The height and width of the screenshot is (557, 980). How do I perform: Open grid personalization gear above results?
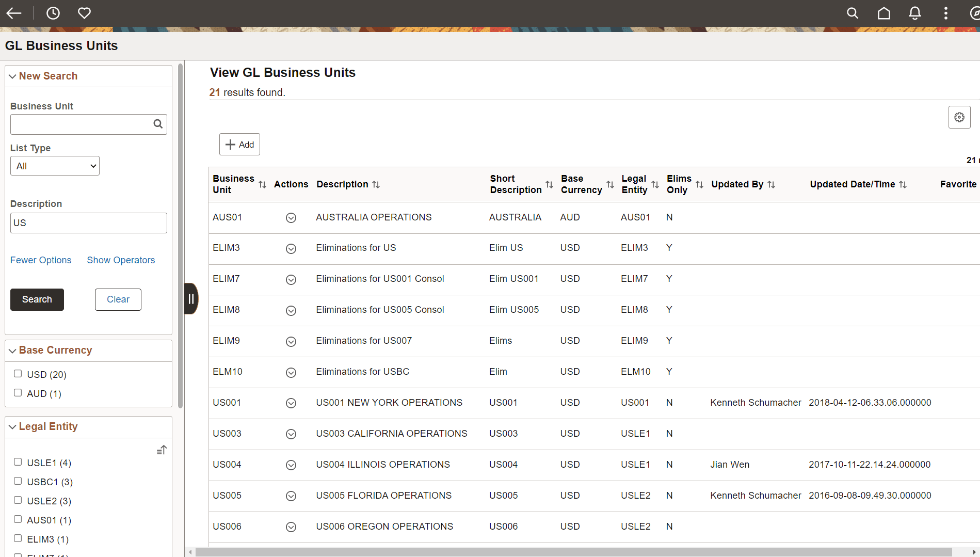point(959,117)
